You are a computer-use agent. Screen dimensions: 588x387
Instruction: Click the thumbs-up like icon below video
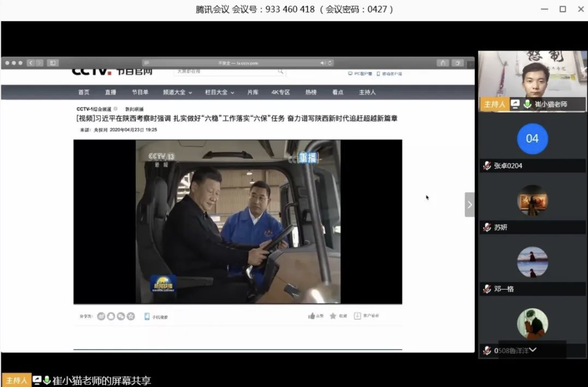[311, 316]
